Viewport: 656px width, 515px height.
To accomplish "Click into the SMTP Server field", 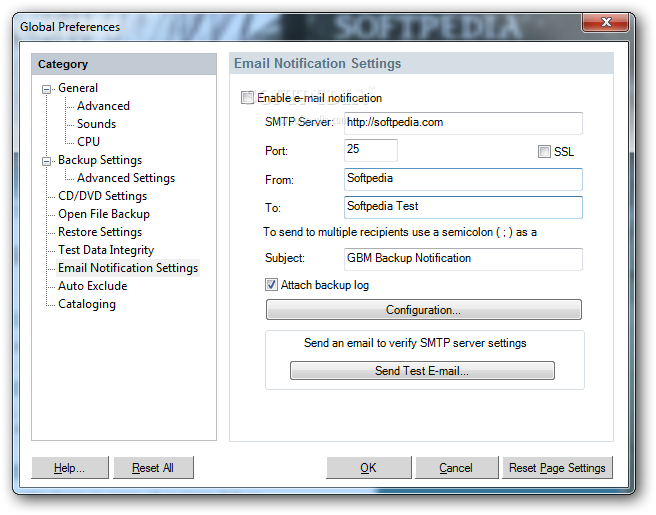I will point(463,123).
